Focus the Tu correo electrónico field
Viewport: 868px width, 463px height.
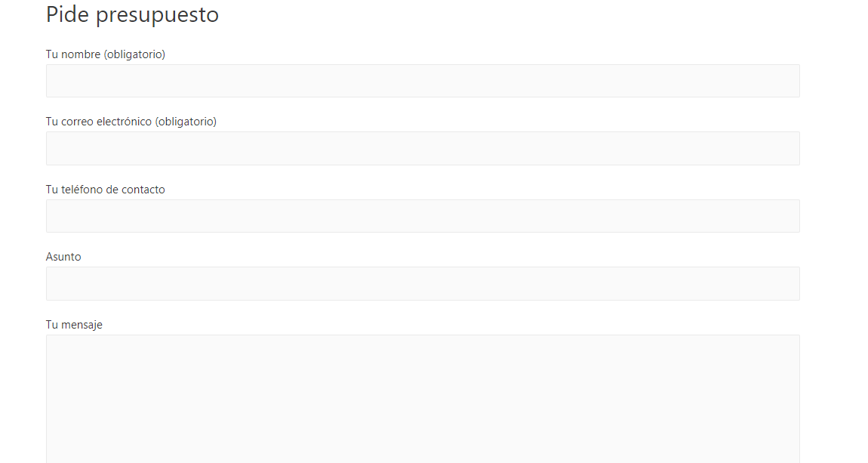point(423,149)
